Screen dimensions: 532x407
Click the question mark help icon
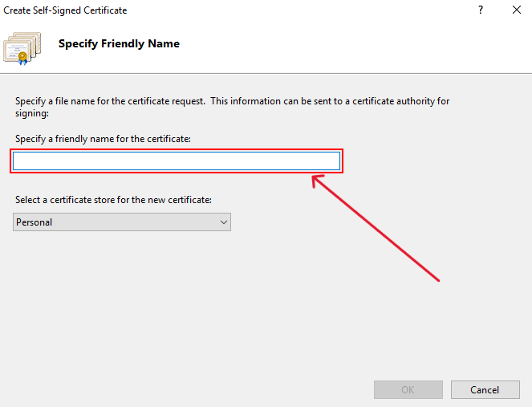(x=481, y=10)
